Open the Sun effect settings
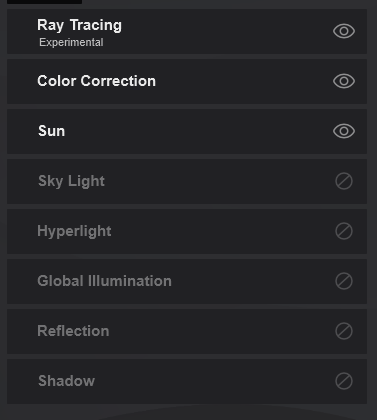The image size is (377, 420). coord(51,131)
